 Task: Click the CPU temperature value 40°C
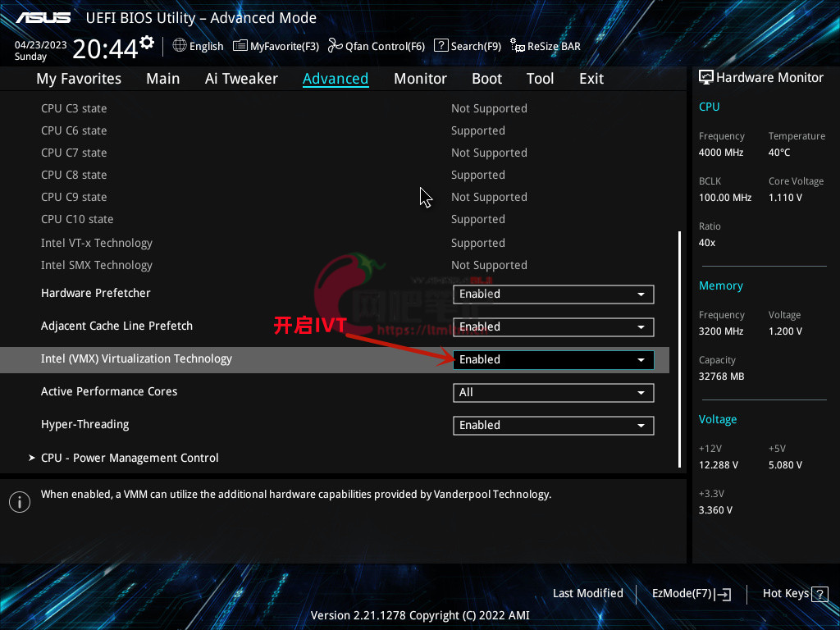click(779, 153)
